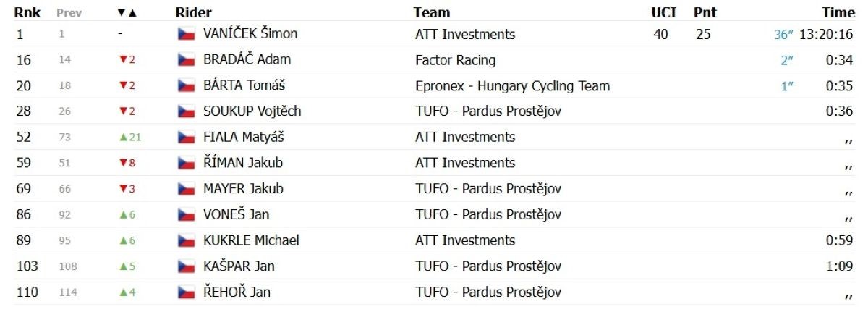Click the flag icon next to ŘEHOŘ Jan
The image size is (868, 312).
pos(186,292)
